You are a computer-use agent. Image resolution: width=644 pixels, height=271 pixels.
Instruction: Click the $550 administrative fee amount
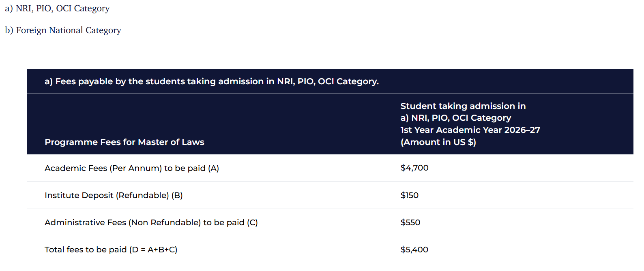click(410, 222)
